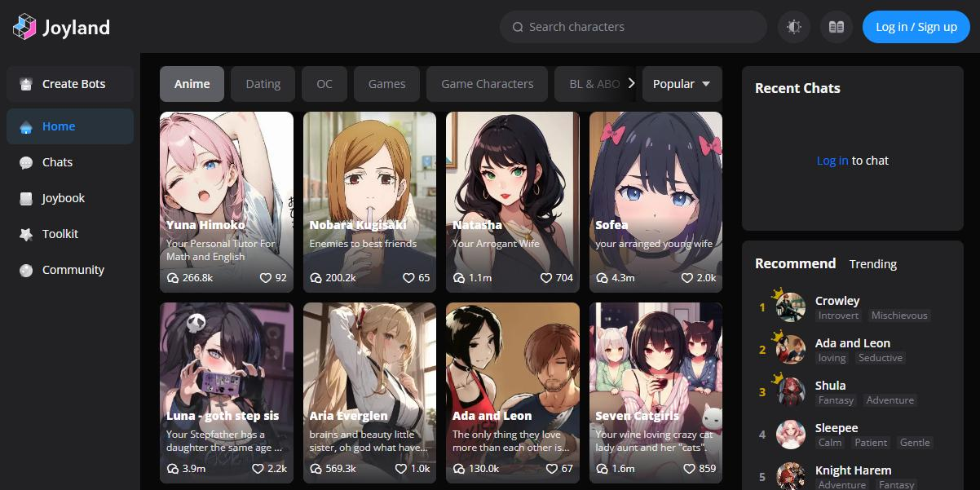Click the Introvert tag under Crowley
Viewport: 980px width, 490px height.
point(839,316)
